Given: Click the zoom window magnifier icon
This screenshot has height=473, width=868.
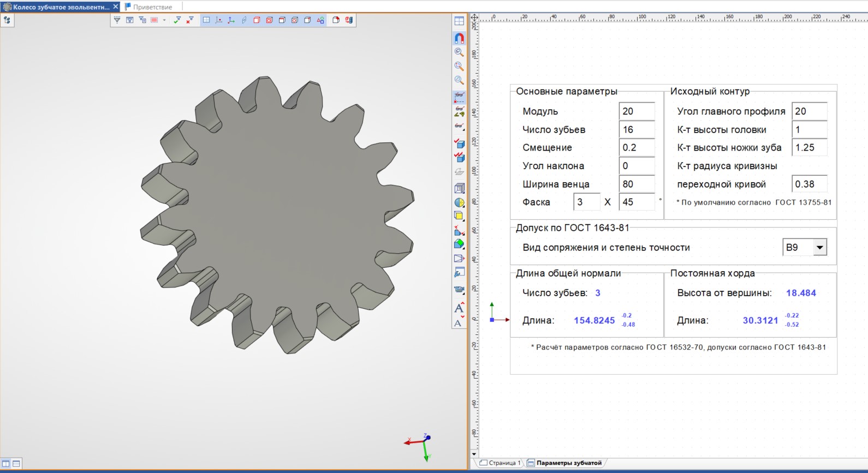Looking at the screenshot, I should [x=459, y=52].
